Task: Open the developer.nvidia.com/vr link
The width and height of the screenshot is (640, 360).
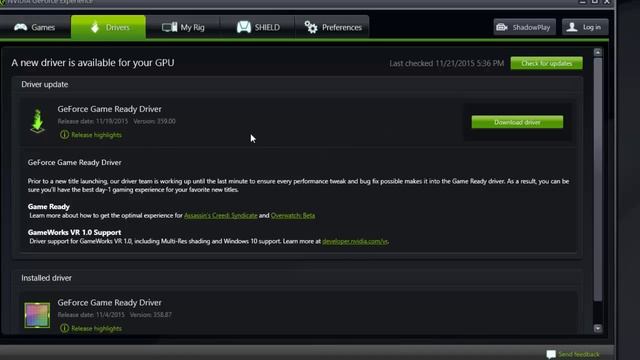Action: point(355,241)
